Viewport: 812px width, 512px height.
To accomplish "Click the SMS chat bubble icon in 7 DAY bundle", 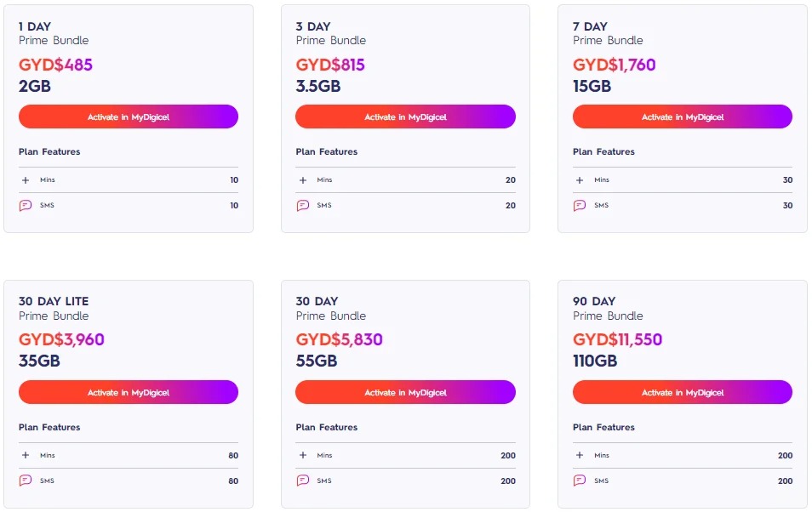I will pyautogui.click(x=580, y=206).
